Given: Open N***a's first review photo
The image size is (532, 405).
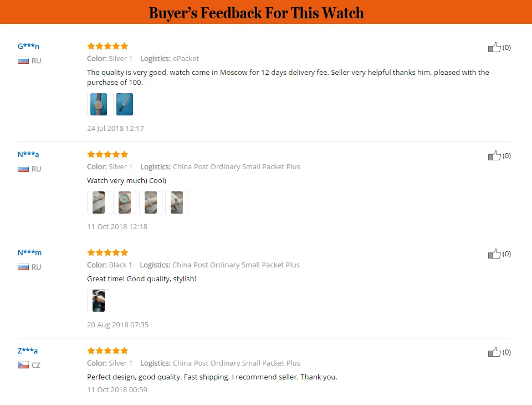Looking at the screenshot, I should click(99, 202).
